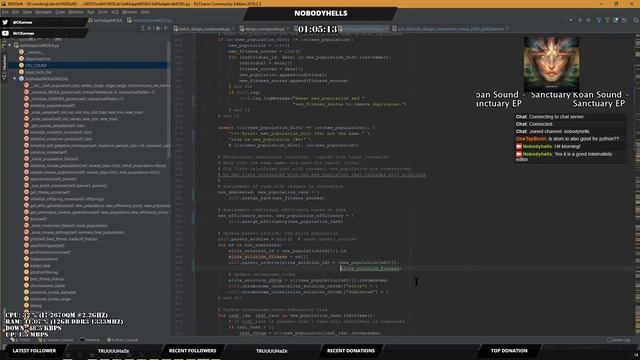The image size is (640, 360).
Task: Open the Window menu
Action: tap(130, 12)
